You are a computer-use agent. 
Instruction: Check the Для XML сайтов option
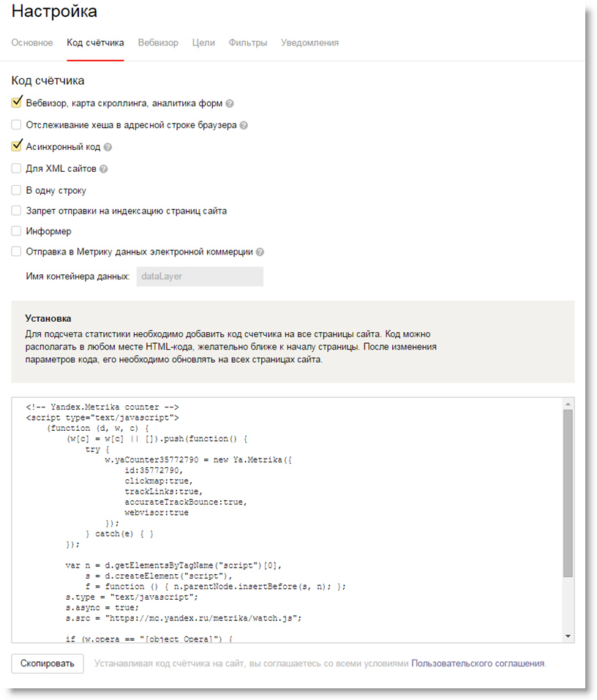point(17,168)
